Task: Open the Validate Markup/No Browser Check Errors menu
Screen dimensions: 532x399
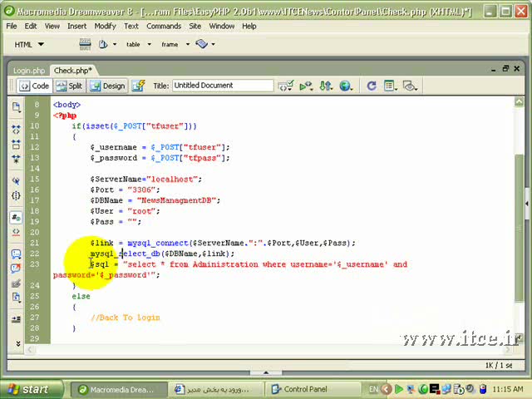Action: 286,86
